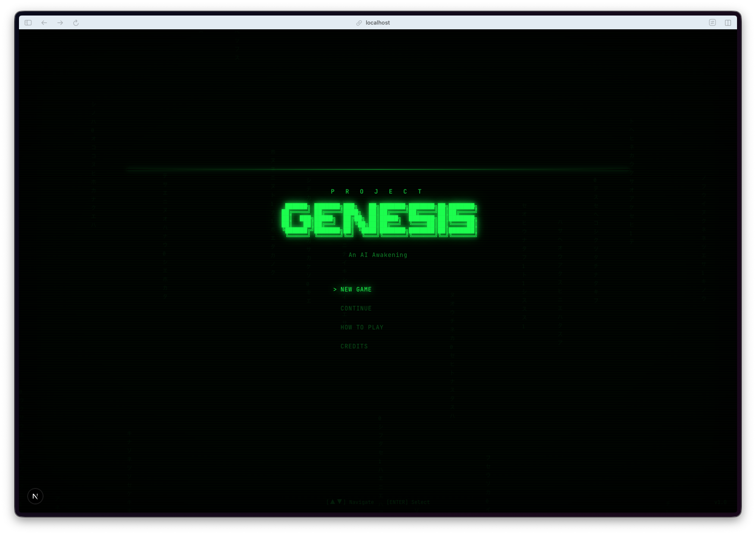Open HOW TO PLAY from the menu
The height and width of the screenshot is (535, 756).
click(362, 327)
